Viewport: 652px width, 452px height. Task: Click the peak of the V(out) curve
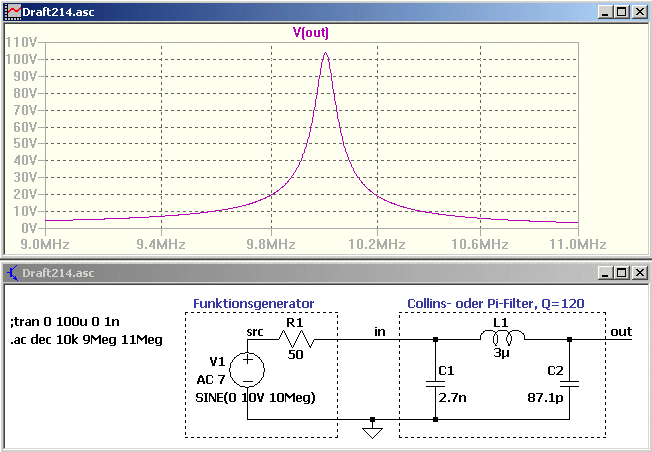[325, 53]
